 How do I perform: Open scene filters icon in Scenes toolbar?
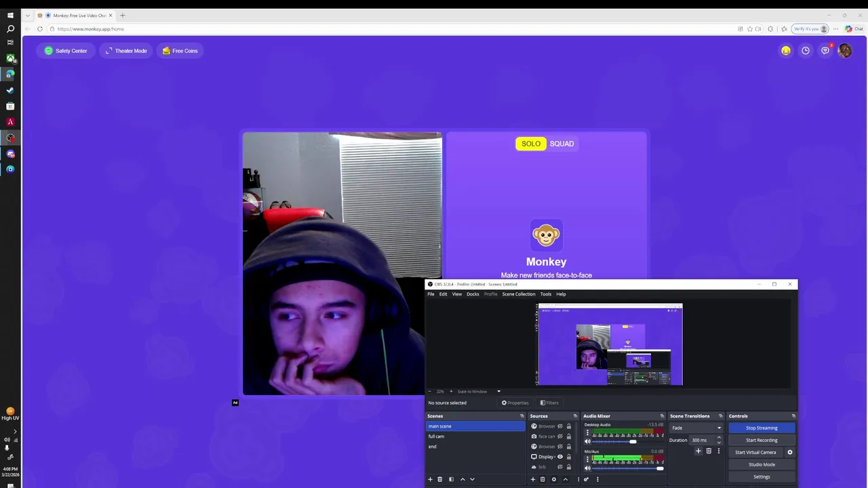tap(451, 479)
